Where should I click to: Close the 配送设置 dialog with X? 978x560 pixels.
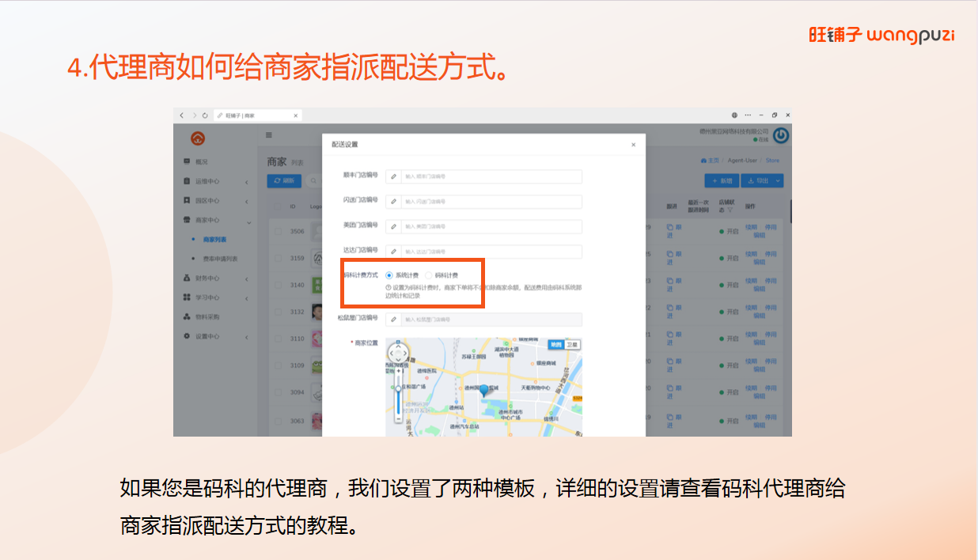pyautogui.click(x=633, y=145)
